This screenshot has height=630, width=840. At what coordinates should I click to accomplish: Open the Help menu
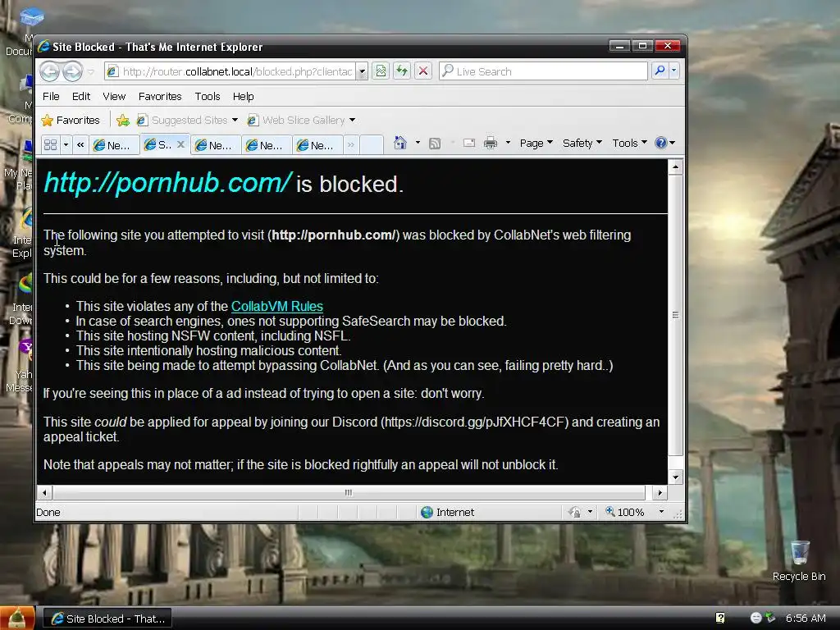[x=243, y=97]
